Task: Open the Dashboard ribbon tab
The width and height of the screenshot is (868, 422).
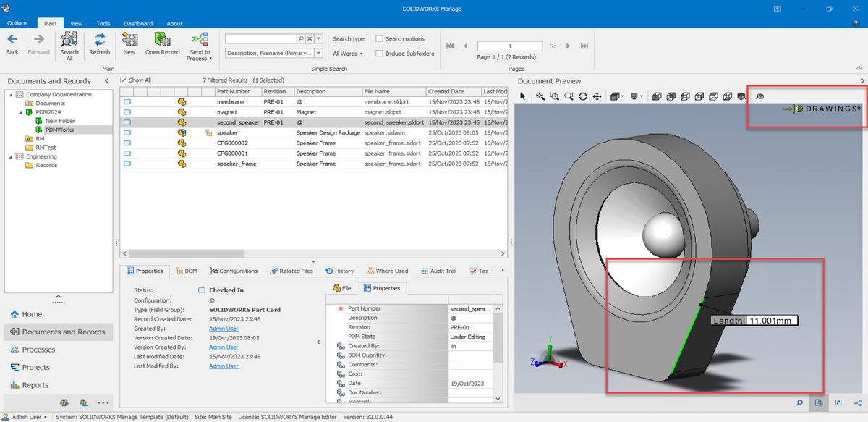Action: 138,23
